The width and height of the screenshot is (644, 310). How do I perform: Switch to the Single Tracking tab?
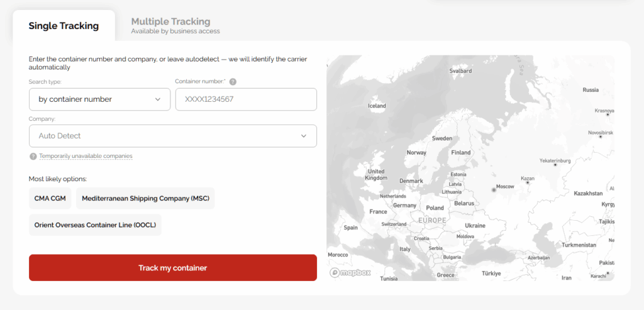click(x=64, y=26)
